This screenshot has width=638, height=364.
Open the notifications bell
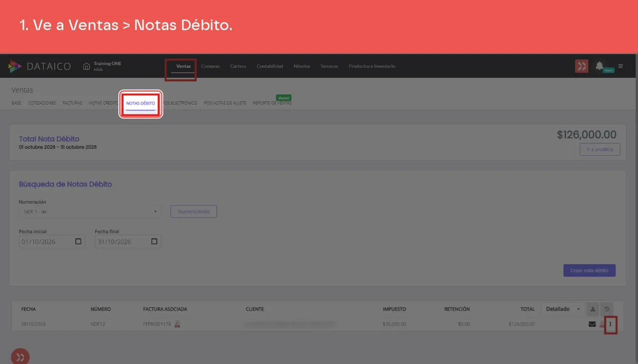(599, 66)
